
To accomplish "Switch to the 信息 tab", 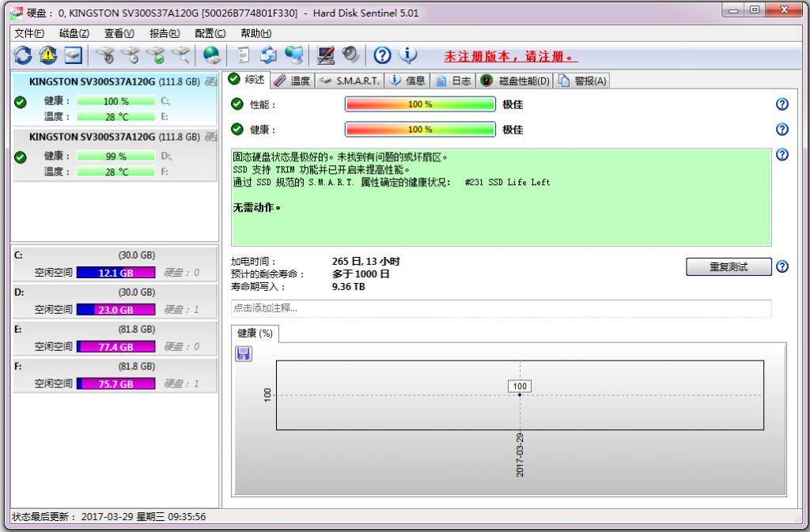I will 407,81.
